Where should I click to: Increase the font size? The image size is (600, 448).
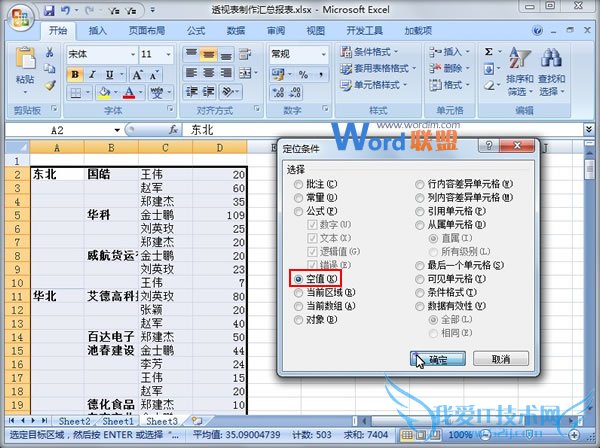click(x=137, y=75)
